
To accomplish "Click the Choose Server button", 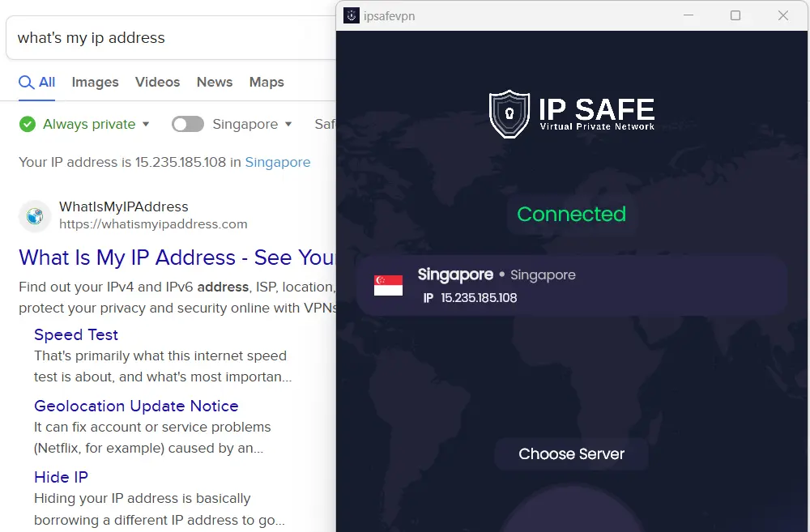I will (571, 454).
